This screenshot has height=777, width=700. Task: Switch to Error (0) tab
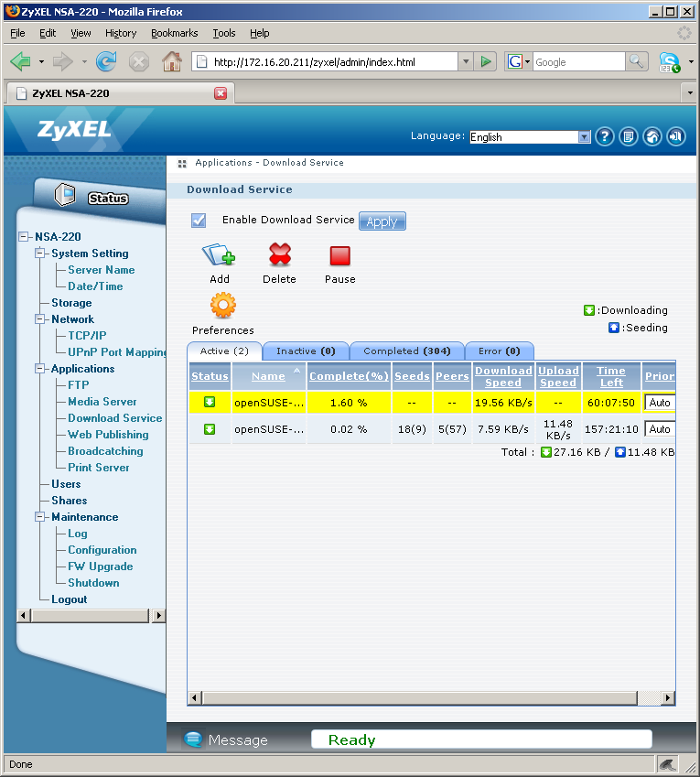[499, 351]
